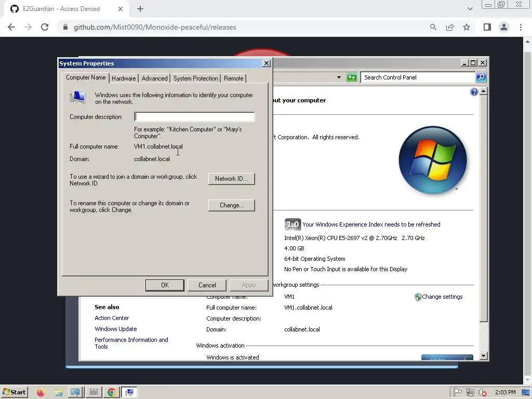Bookmark this page with star icon
Screen dimensions: 532x399
coord(467,27)
